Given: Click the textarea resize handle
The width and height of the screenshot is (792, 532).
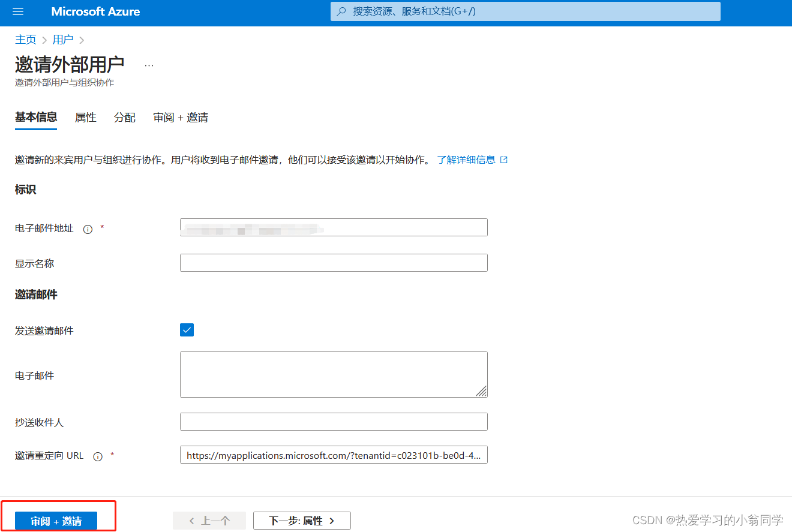Looking at the screenshot, I should (x=482, y=391).
